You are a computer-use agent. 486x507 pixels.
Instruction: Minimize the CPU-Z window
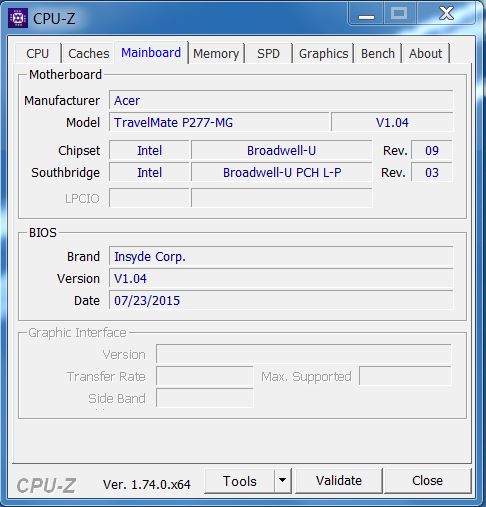(366, 13)
